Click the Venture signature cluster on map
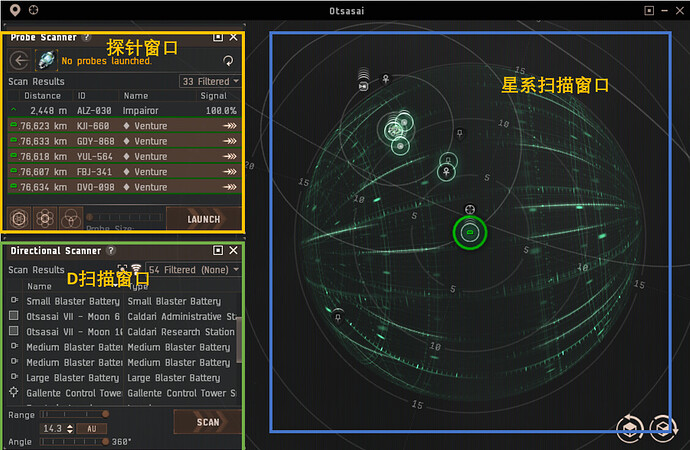690x450 pixels. pos(398,132)
